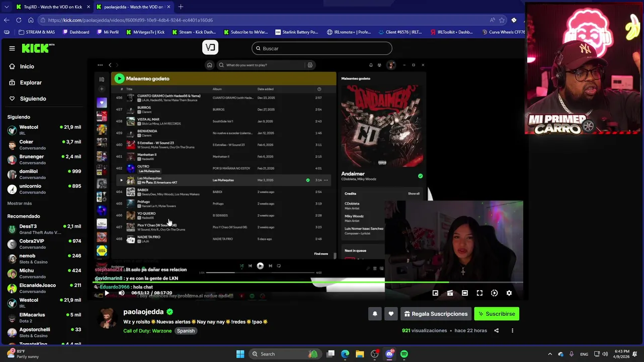
Task: Open OBS Studio from taskbar
Action: (374, 354)
